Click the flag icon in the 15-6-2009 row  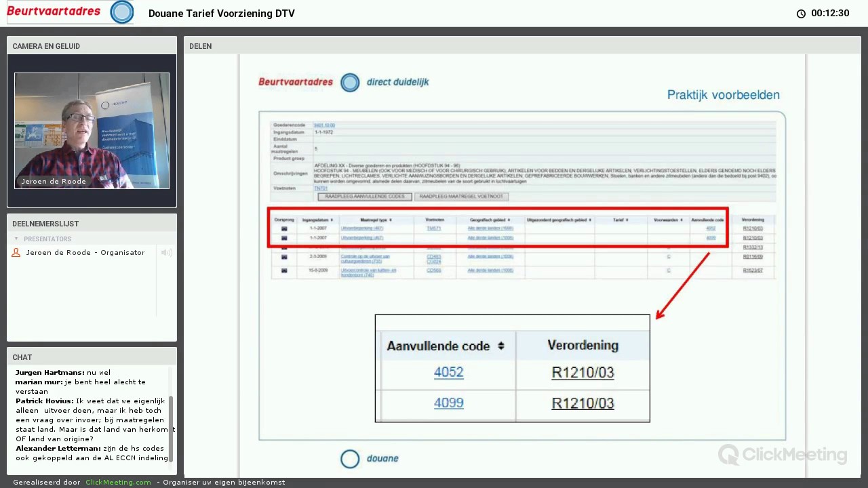pyautogui.click(x=284, y=270)
